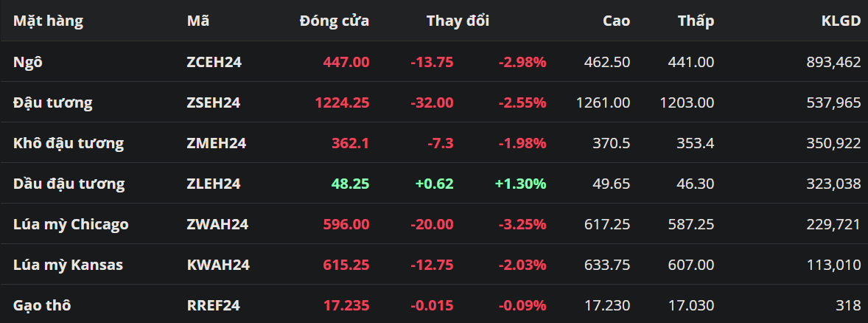Click the Thấp column header

(x=696, y=21)
